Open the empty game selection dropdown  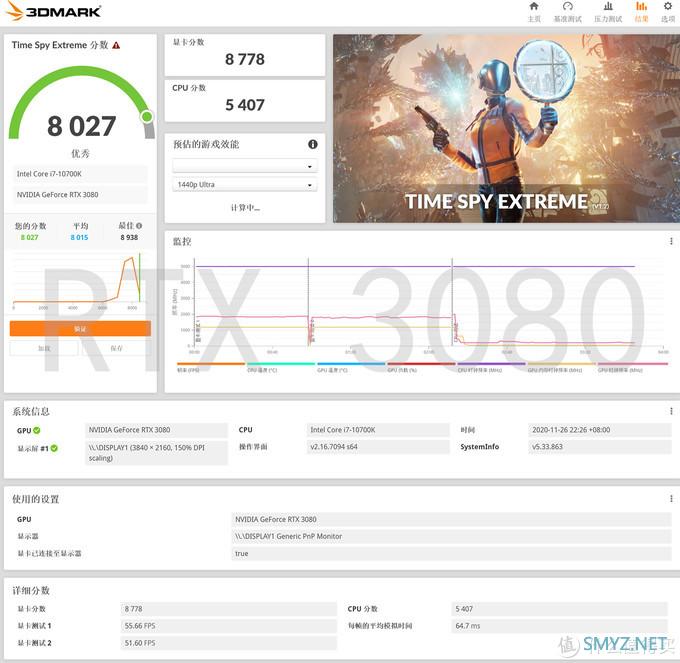(x=245, y=166)
